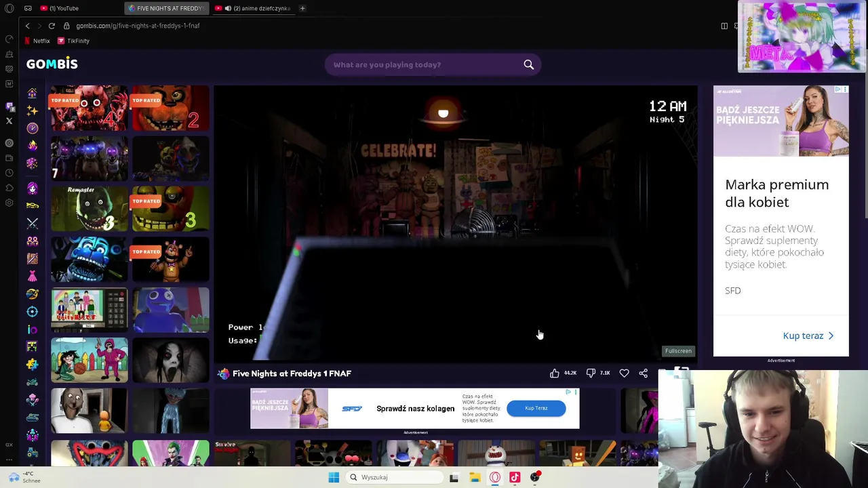Open the clock Recently played category icon
This screenshot has width=868, height=488.
click(32, 127)
